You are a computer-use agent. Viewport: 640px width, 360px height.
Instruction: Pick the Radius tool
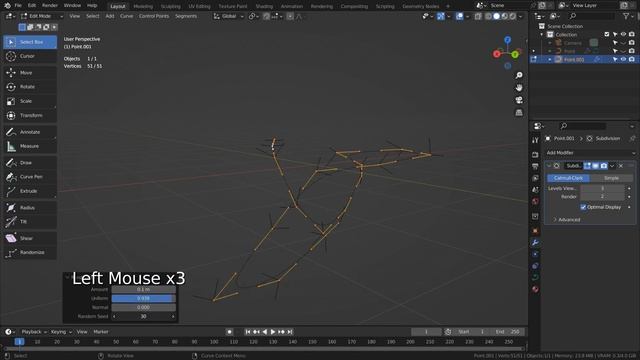30,208
